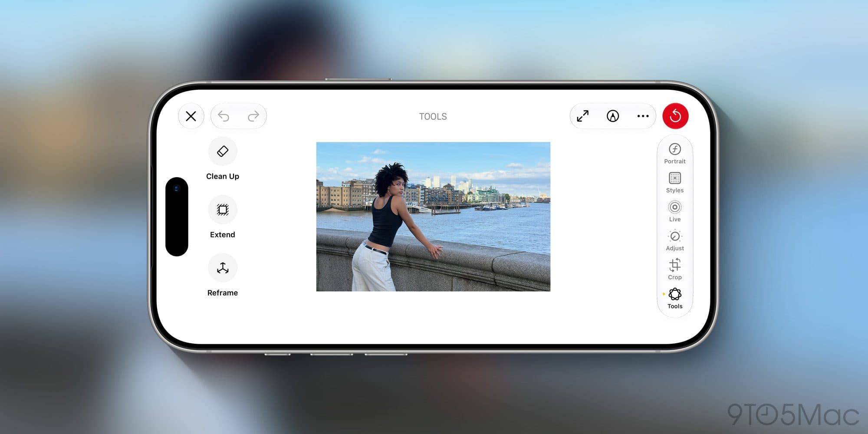Image resolution: width=868 pixels, height=434 pixels.
Task: Switch to the Adjust tab
Action: click(x=675, y=240)
